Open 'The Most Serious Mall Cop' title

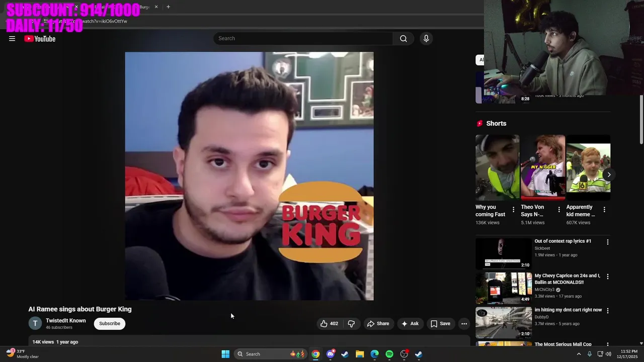coord(562,344)
